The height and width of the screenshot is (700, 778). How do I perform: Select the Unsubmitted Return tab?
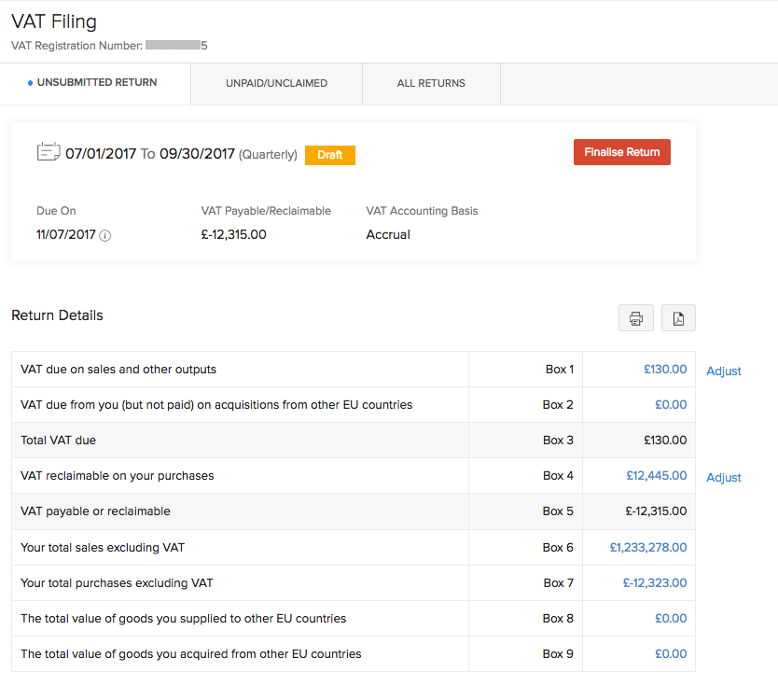(x=96, y=83)
